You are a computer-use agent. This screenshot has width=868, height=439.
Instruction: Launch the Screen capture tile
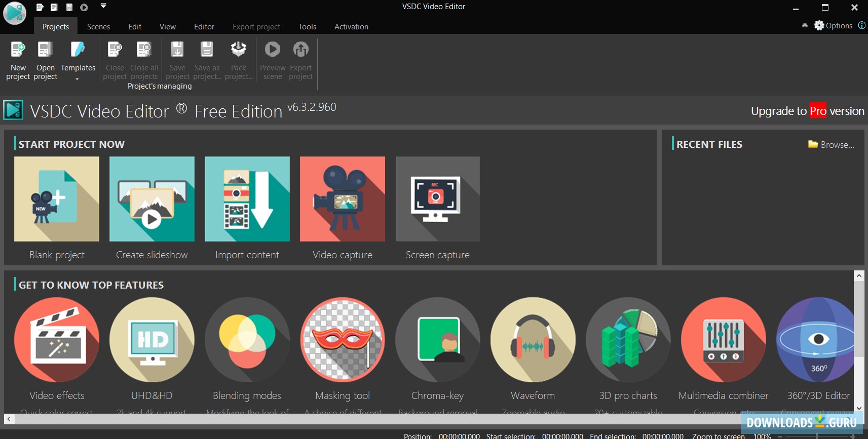438,199
